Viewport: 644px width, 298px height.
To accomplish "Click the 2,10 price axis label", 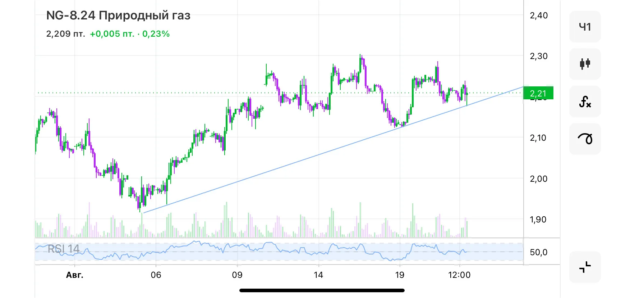I will (538, 138).
